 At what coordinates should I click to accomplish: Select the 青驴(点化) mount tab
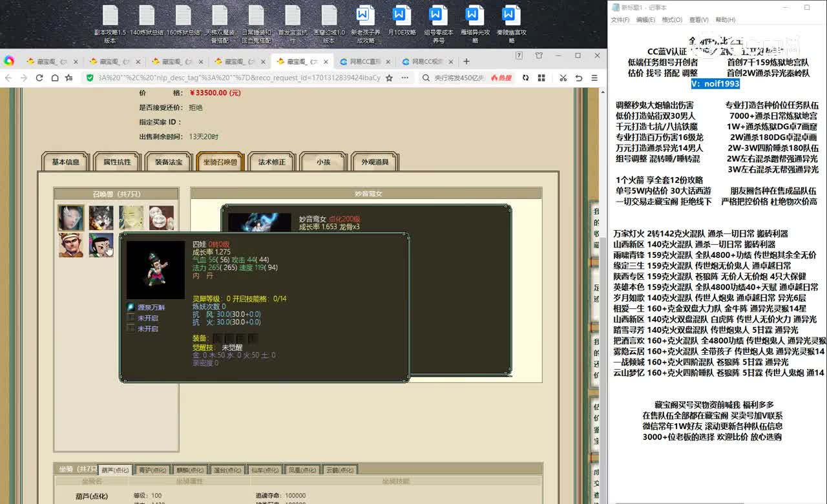pos(153,470)
